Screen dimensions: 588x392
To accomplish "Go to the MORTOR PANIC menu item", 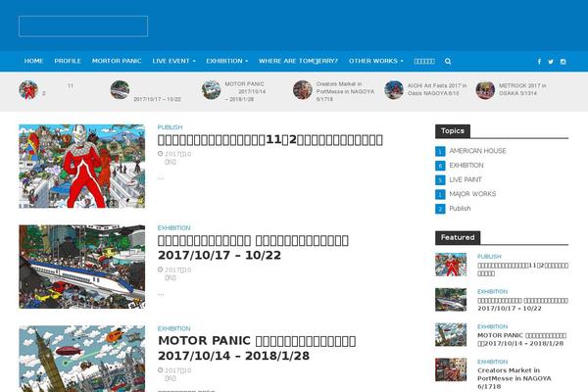I will coord(117,61).
